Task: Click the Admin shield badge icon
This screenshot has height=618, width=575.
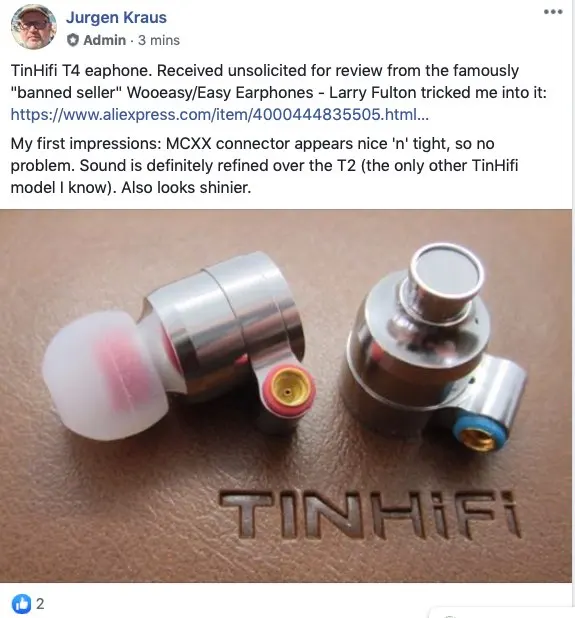Action: coord(73,40)
